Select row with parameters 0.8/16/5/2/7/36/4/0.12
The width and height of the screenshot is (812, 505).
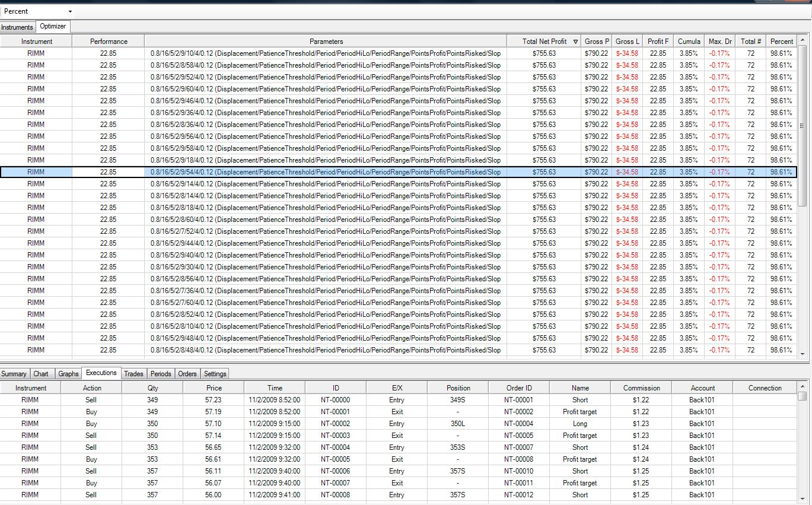click(x=399, y=291)
